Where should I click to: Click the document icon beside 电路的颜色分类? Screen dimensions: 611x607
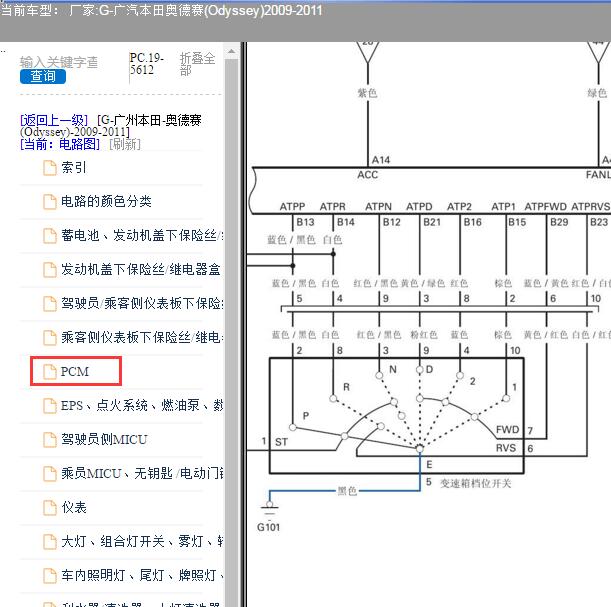pos(50,202)
